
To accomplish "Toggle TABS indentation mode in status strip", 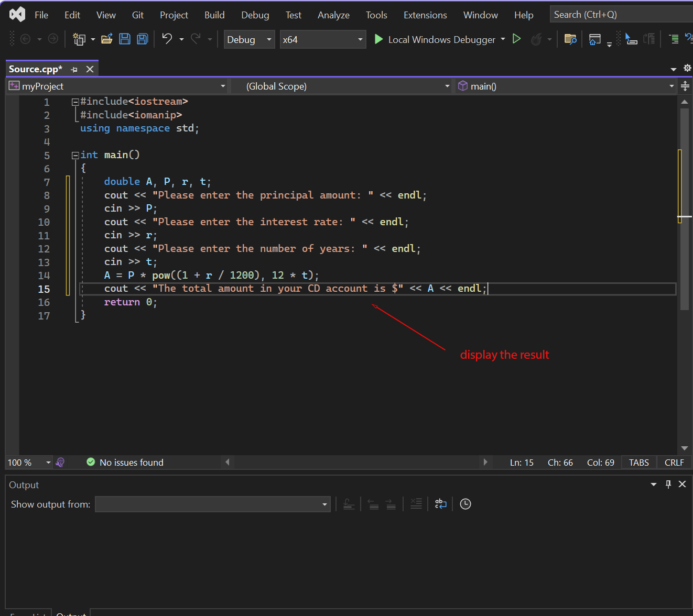I will (x=639, y=463).
